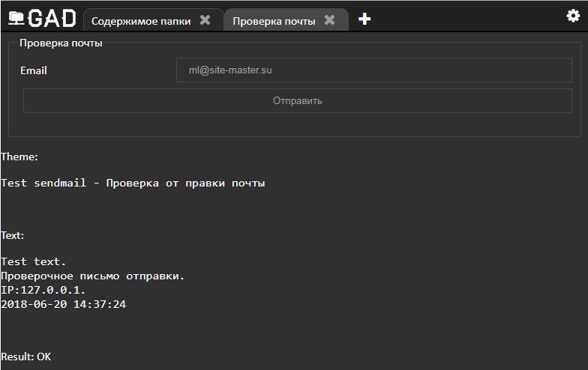The width and height of the screenshot is (588, 370).
Task: Add a new tab with plus icon
Action: 364,19
